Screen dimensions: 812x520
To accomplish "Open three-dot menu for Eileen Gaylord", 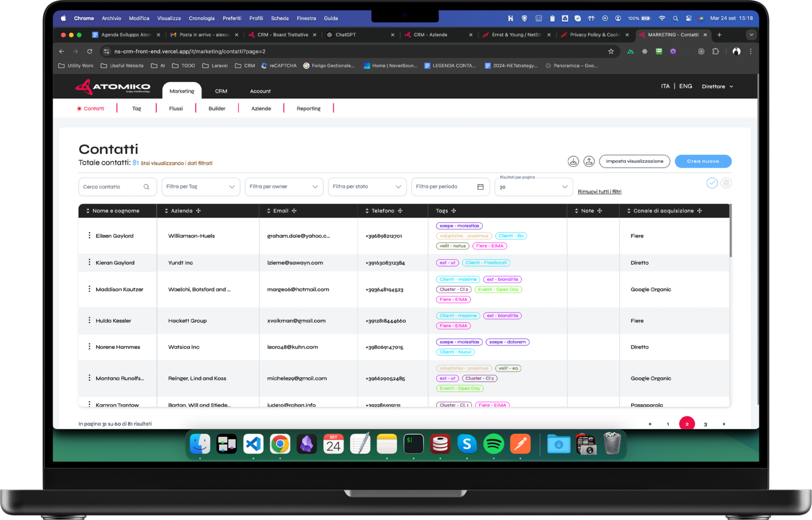I will [89, 236].
